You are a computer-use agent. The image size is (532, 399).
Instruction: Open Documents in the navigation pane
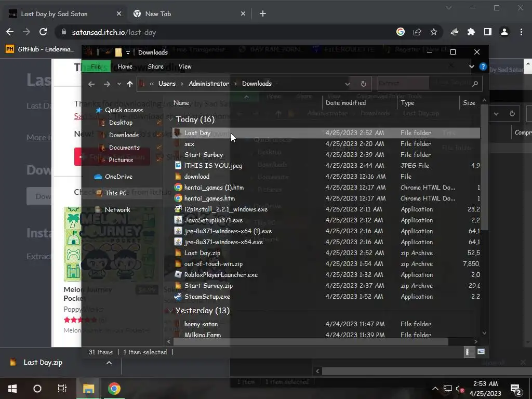click(120, 148)
